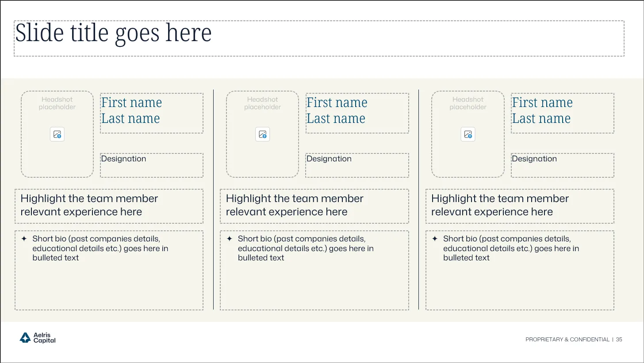The image size is (644, 363).
Task: Click insert picture icon in third headshot
Action: click(468, 134)
